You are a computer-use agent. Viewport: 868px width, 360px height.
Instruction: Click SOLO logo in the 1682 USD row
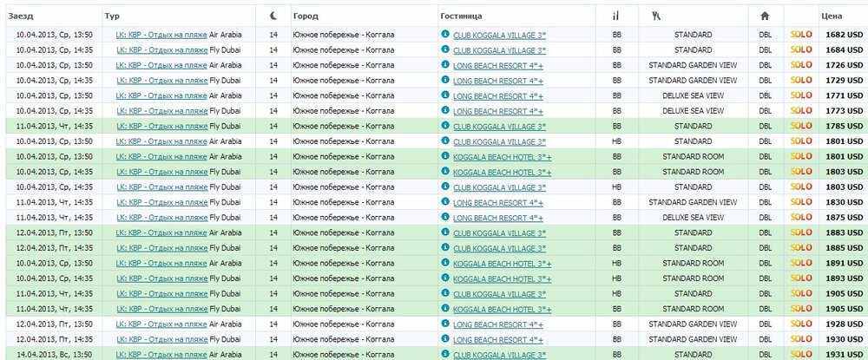(801, 35)
